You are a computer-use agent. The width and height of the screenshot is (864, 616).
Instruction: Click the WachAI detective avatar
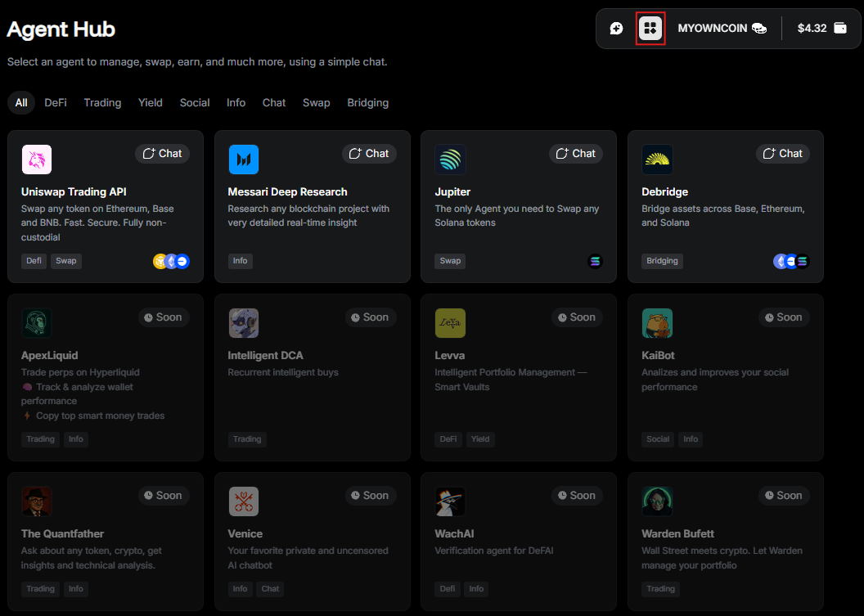tap(450, 501)
